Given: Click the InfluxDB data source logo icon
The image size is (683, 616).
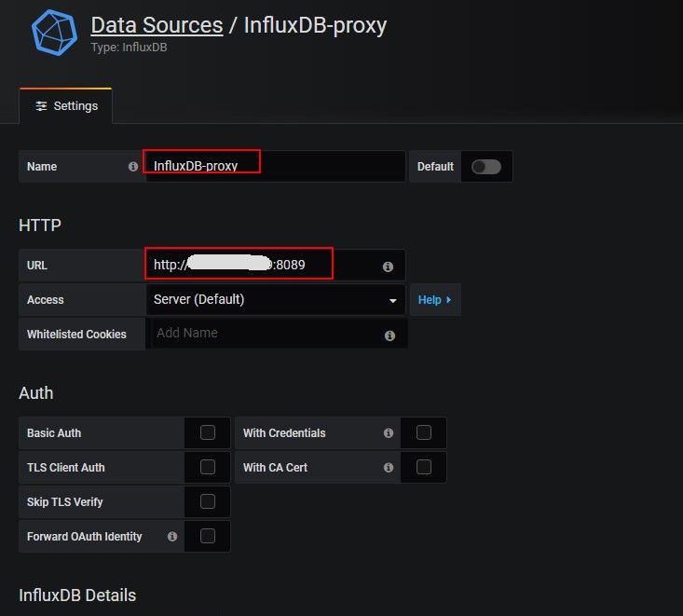Looking at the screenshot, I should [54, 33].
